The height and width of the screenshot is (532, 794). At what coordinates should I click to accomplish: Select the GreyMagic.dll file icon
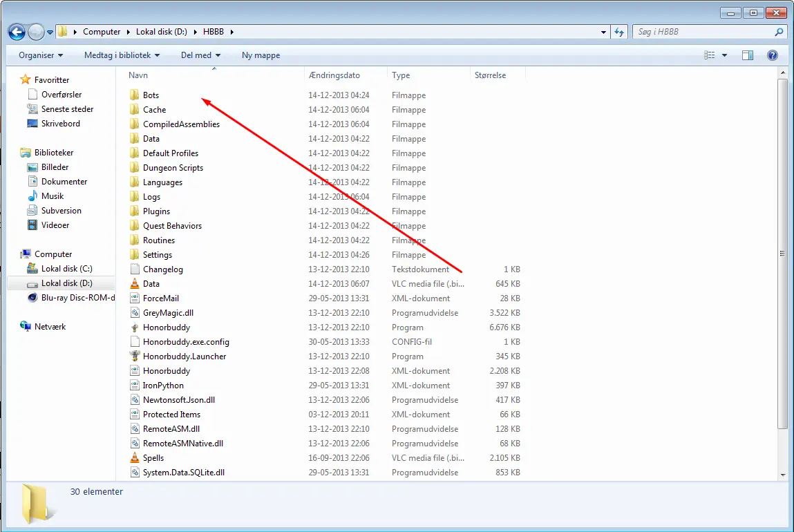[x=135, y=313]
